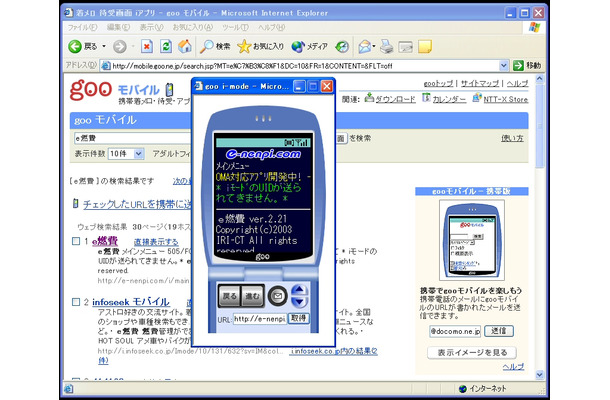Click the main page scrollbar up arrow
Viewport: 610px width, 400px height.
point(540,79)
